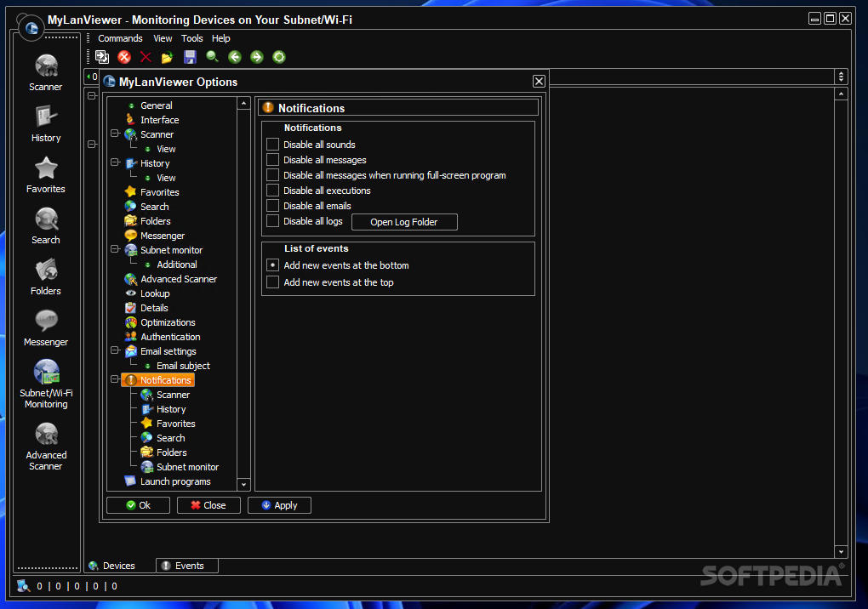The width and height of the screenshot is (868, 609).
Task: Enable Disable all messages checkbox
Action: click(272, 160)
